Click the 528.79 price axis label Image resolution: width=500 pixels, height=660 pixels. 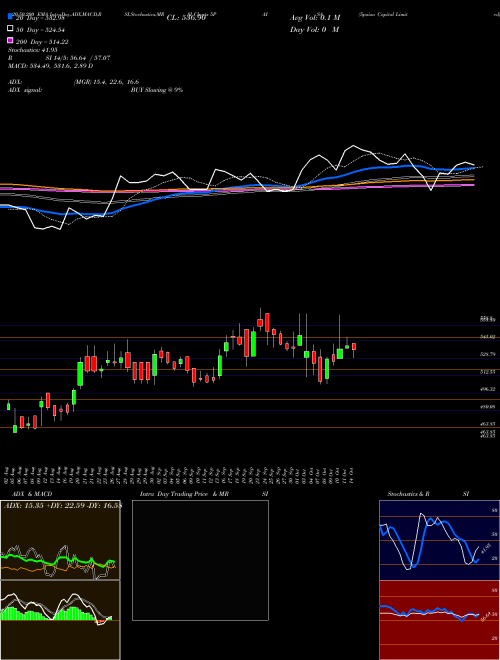pyautogui.click(x=488, y=355)
